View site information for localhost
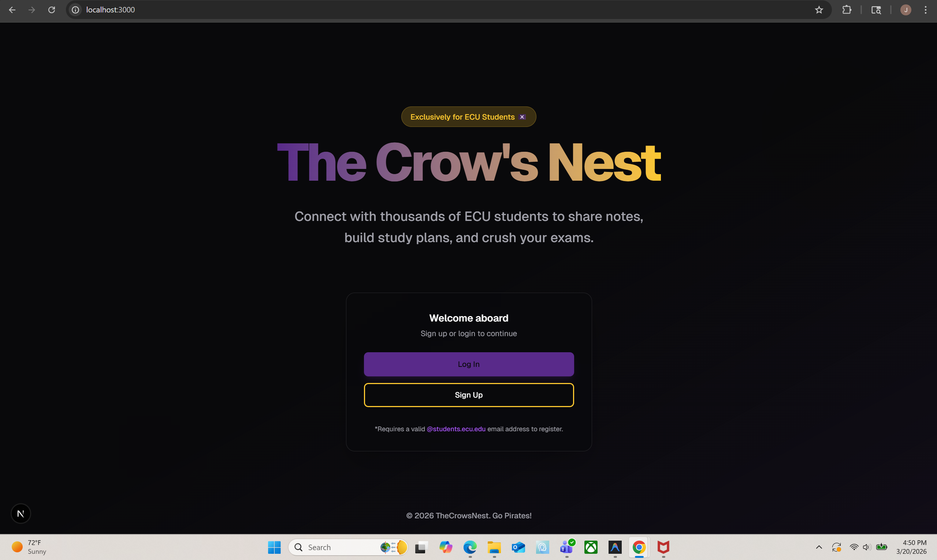Image resolution: width=937 pixels, height=560 pixels. pos(75,10)
